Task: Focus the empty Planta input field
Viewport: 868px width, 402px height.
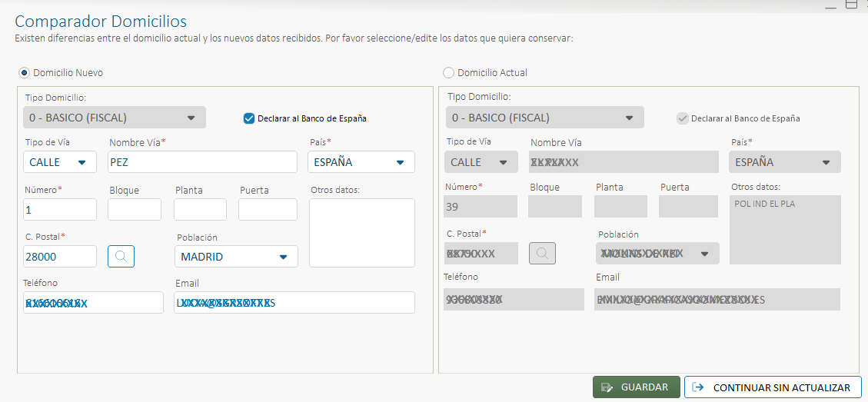Action: click(200, 210)
